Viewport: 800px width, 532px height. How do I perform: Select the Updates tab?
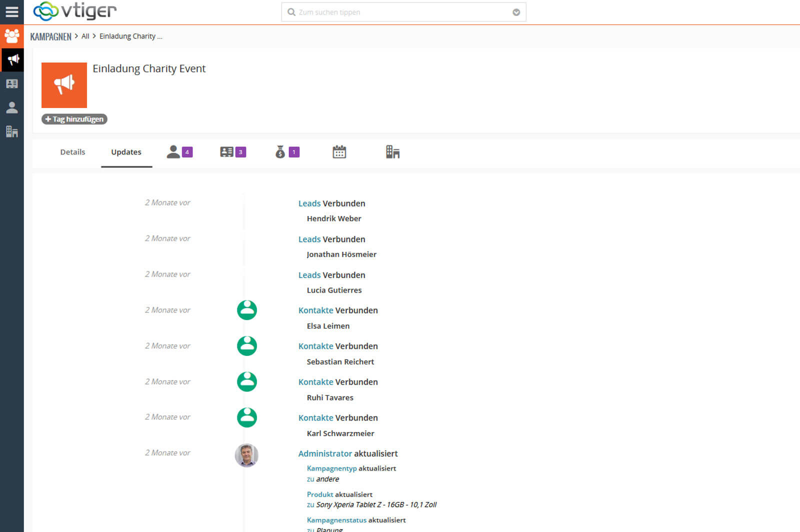[126, 152]
